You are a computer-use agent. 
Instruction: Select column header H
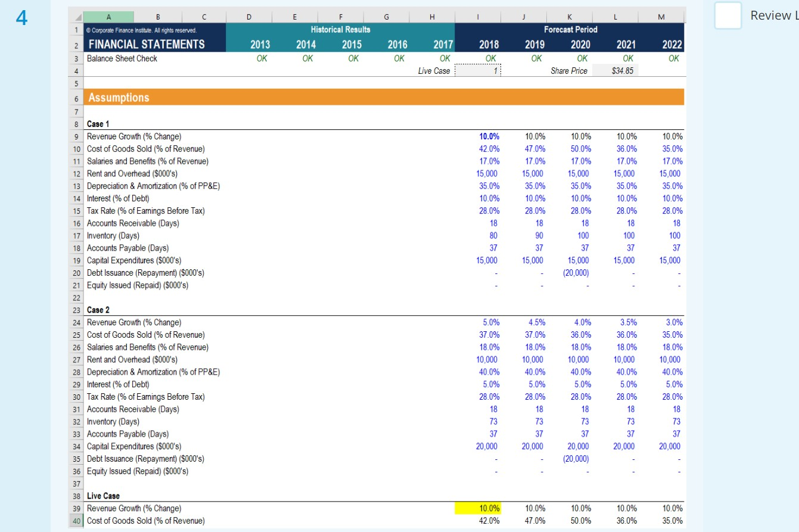click(x=431, y=18)
